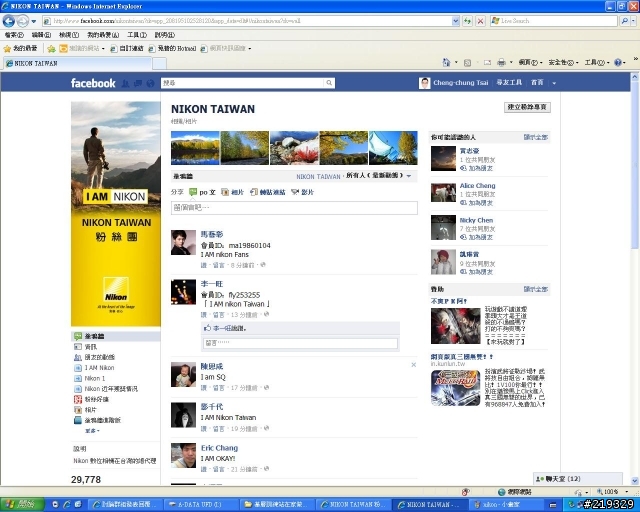The width and height of the screenshot is (640, 512).
Task: Expand the 更多 more link in sidebar
Action: (92, 431)
